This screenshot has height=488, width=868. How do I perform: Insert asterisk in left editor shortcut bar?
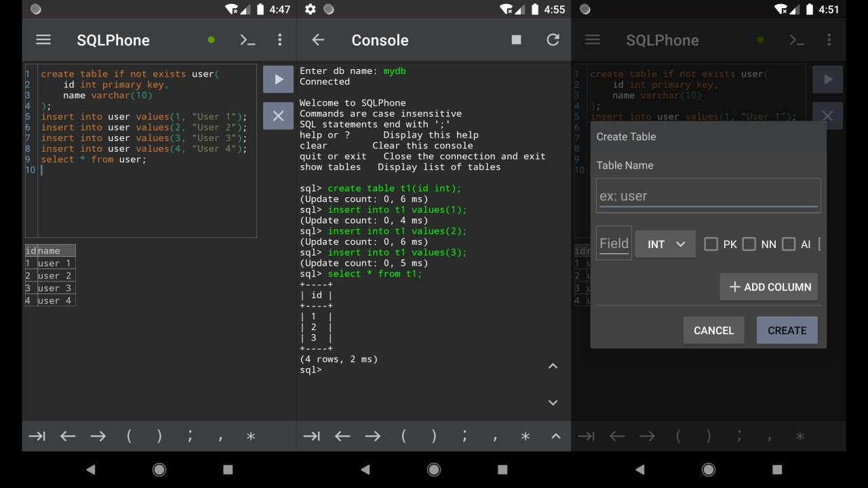pyautogui.click(x=251, y=436)
